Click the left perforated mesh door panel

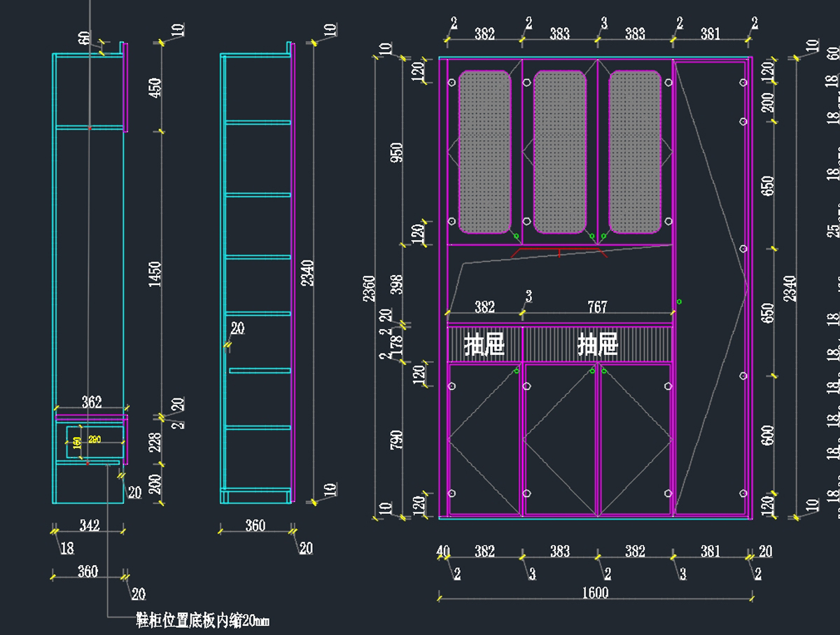tap(484, 152)
